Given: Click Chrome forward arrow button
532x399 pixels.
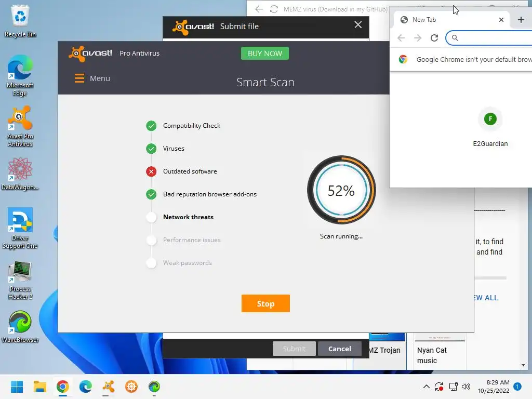Looking at the screenshot, I should click(418, 37).
